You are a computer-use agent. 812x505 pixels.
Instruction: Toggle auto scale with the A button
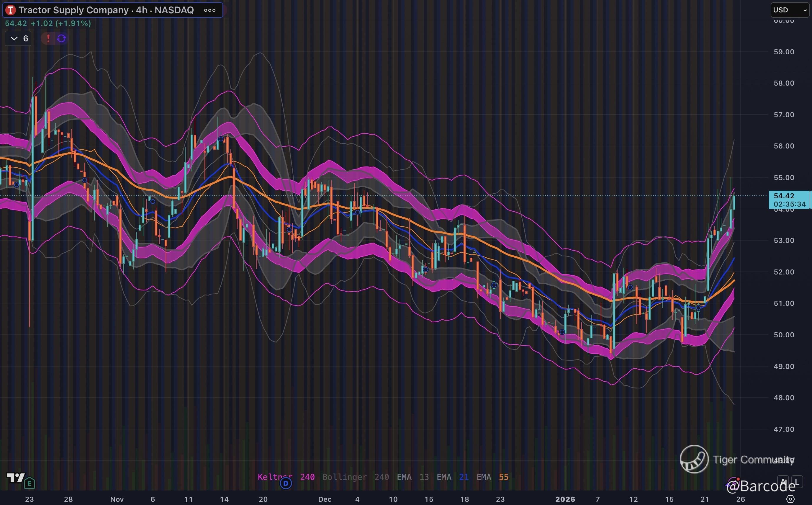coord(783,482)
